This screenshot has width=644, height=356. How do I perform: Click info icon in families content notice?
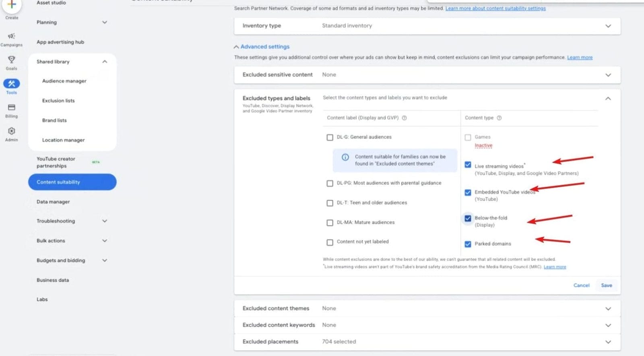point(345,157)
